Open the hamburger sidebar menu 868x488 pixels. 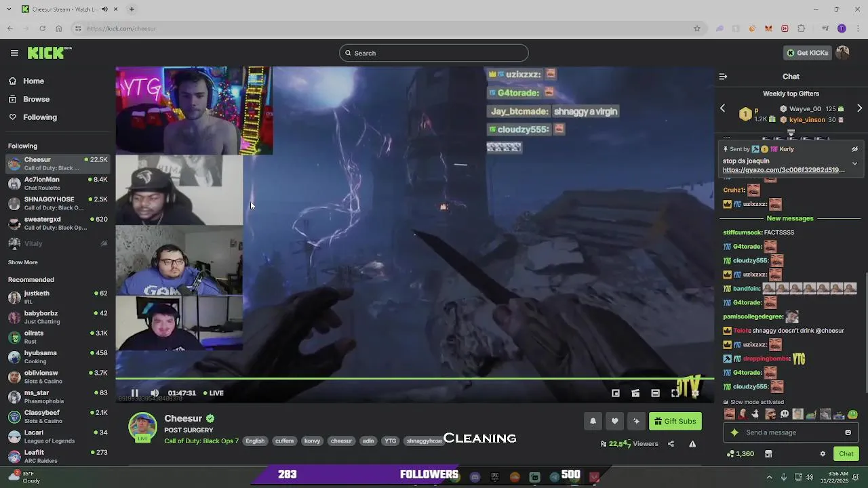[14, 53]
